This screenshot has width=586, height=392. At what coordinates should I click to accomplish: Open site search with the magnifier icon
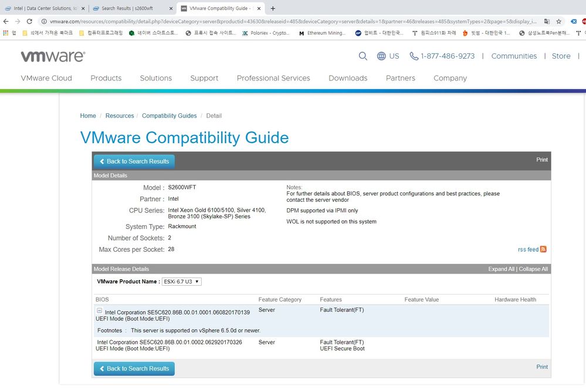[x=363, y=56]
